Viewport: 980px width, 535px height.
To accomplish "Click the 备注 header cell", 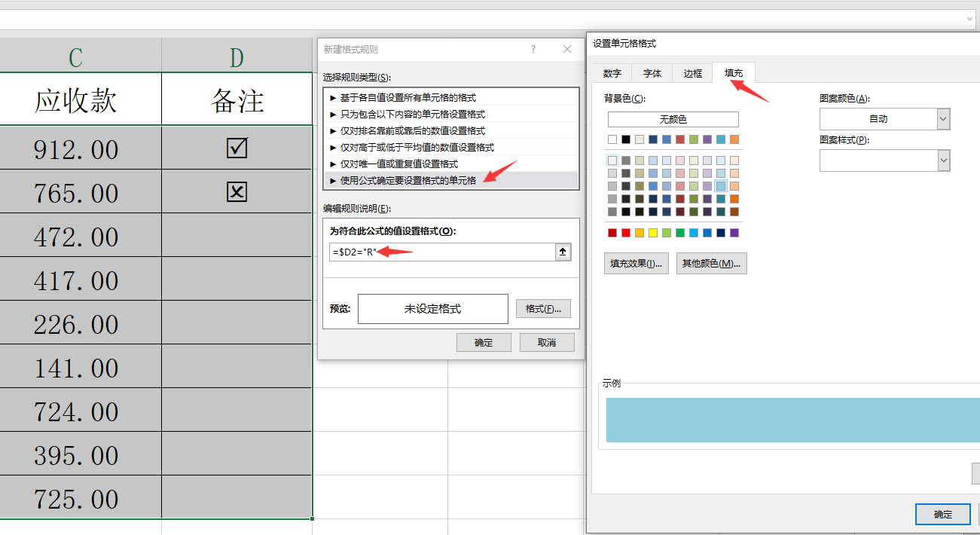I will coord(237,99).
